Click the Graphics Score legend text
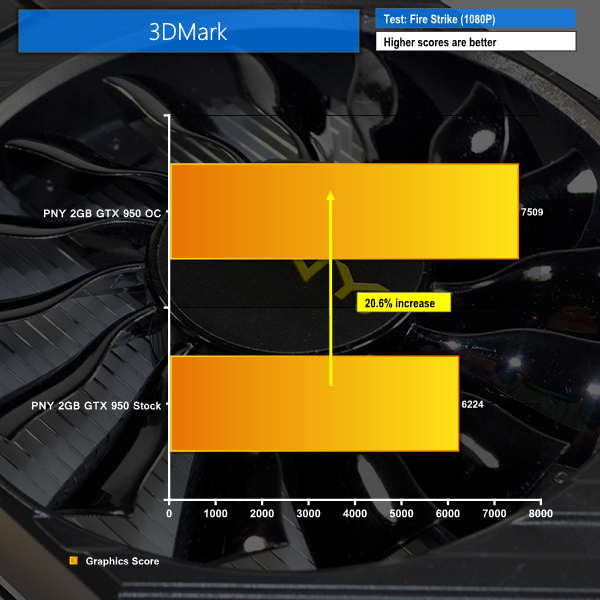 tap(122, 561)
